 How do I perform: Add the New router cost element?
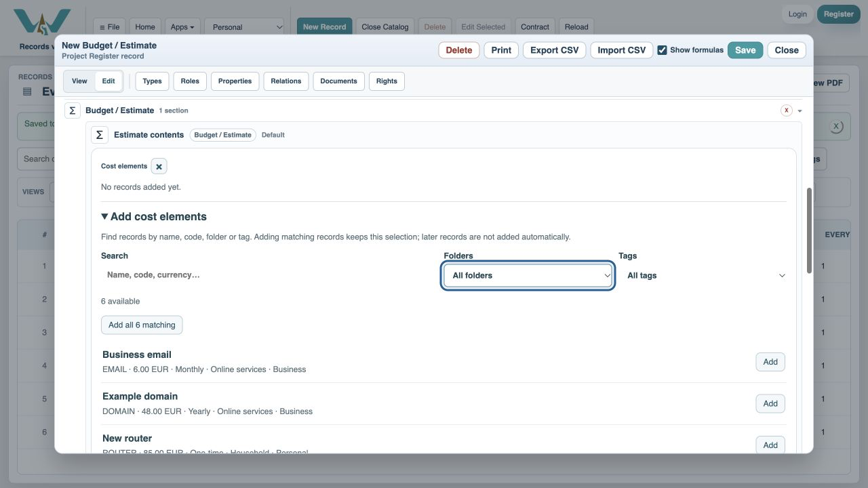770,445
